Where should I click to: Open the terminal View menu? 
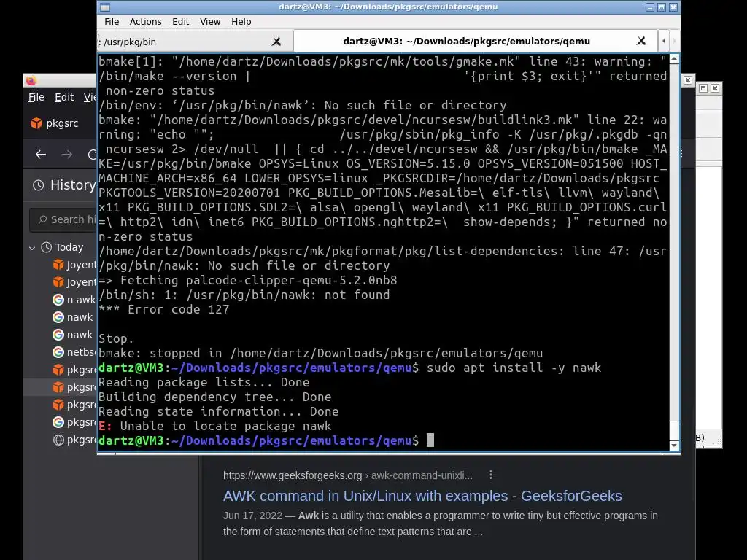(x=210, y=21)
